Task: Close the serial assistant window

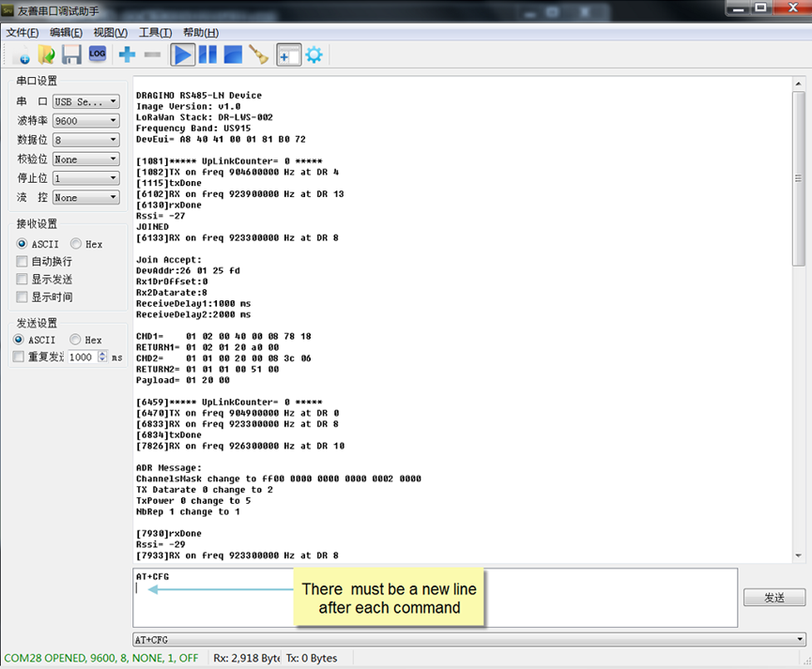Action: tap(793, 8)
